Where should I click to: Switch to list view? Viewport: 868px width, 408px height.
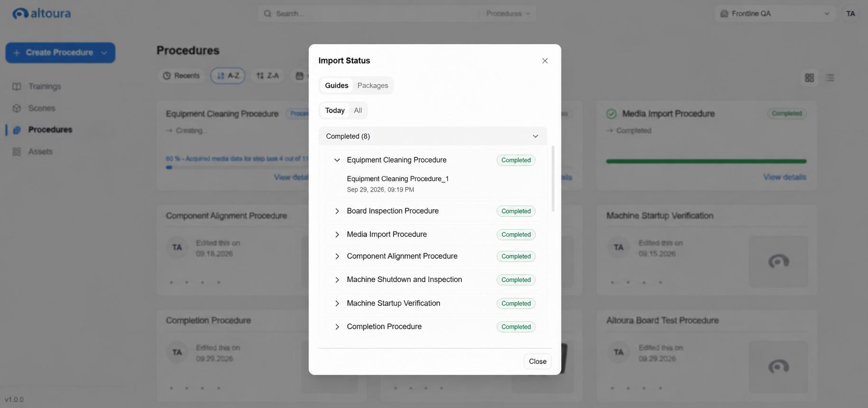coord(830,78)
